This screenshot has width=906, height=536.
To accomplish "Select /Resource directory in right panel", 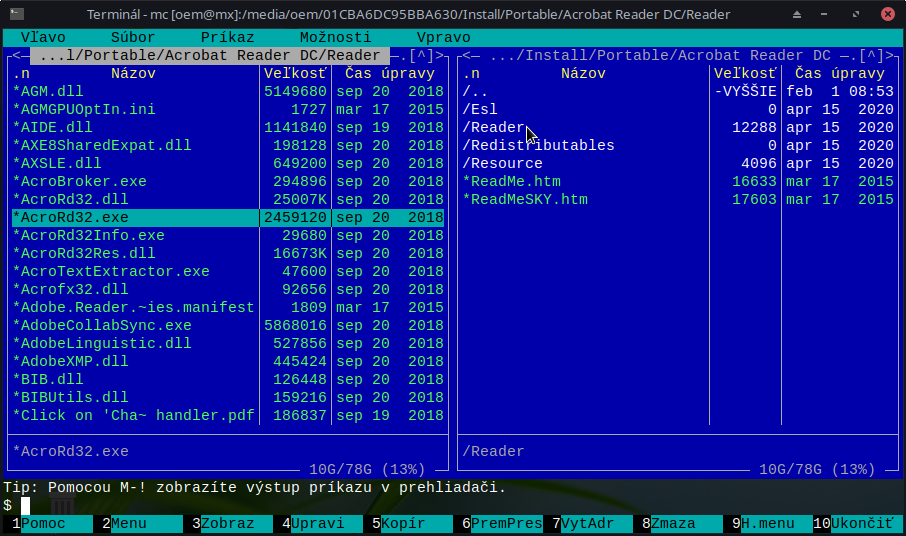I will tap(678, 163).
